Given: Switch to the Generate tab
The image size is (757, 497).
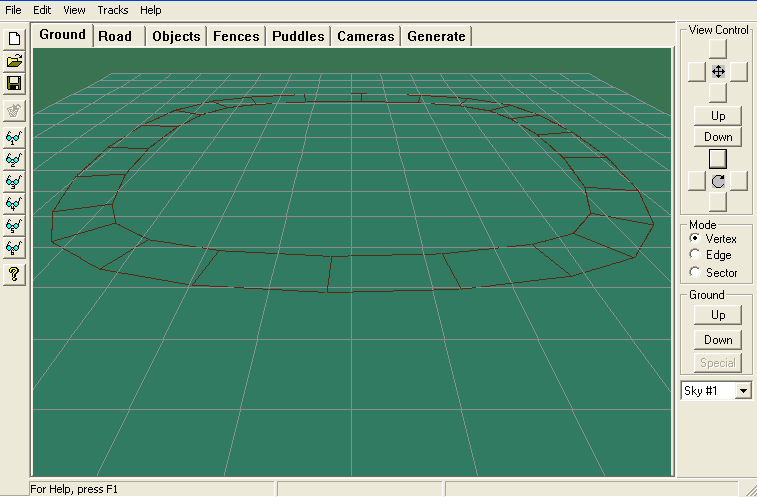Looking at the screenshot, I should point(436,36).
